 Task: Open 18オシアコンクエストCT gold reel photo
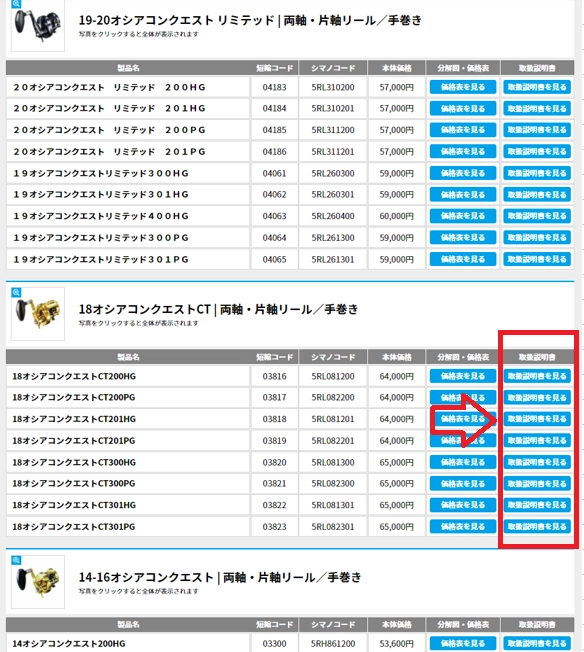38,314
